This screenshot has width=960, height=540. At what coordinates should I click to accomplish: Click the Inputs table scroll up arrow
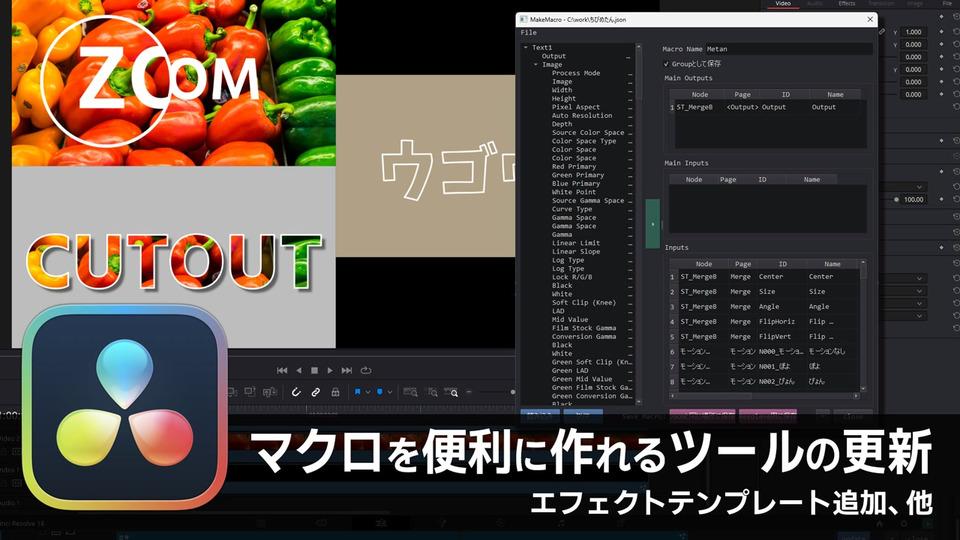[x=863, y=263]
